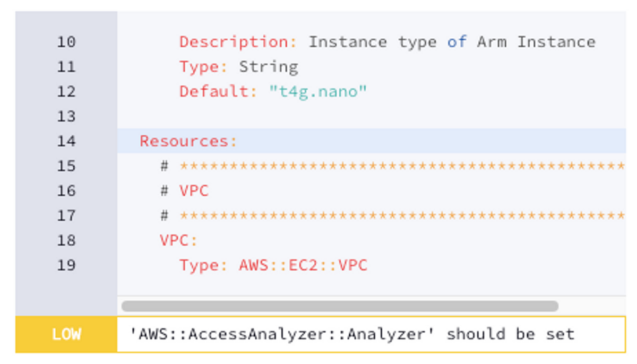Select line number 14 in the gutter
This screenshot has width=637, height=364.
67,141
